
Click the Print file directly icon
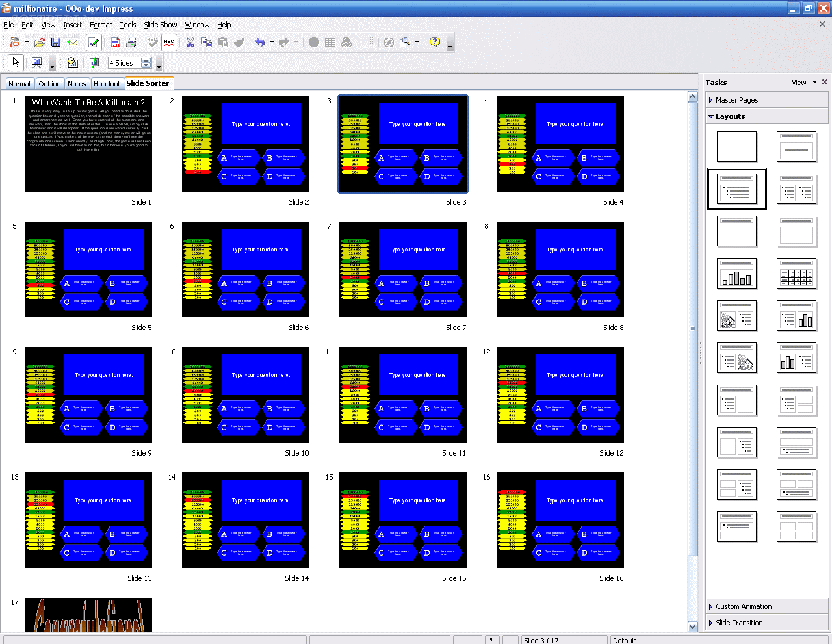tap(131, 42)
